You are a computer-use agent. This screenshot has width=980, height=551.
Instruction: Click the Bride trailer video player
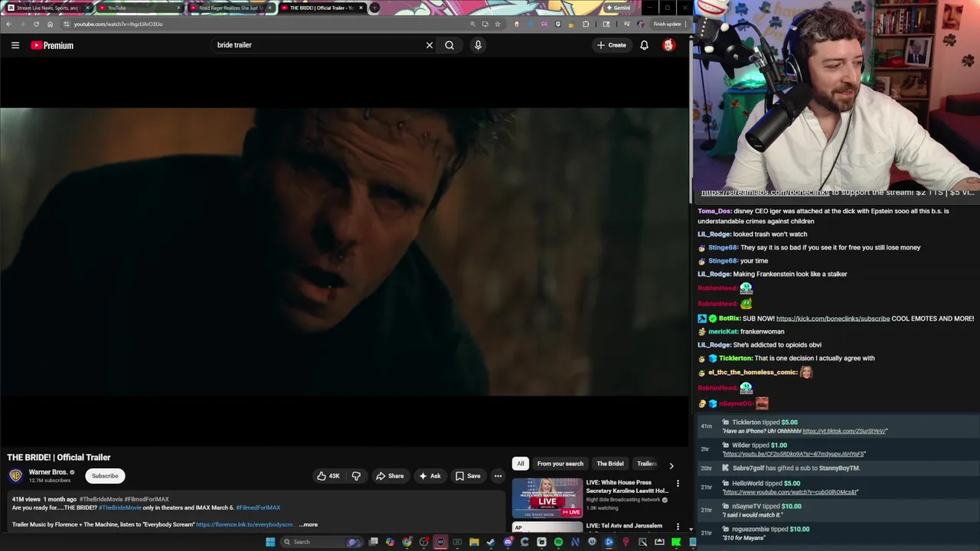pos(345,251)
